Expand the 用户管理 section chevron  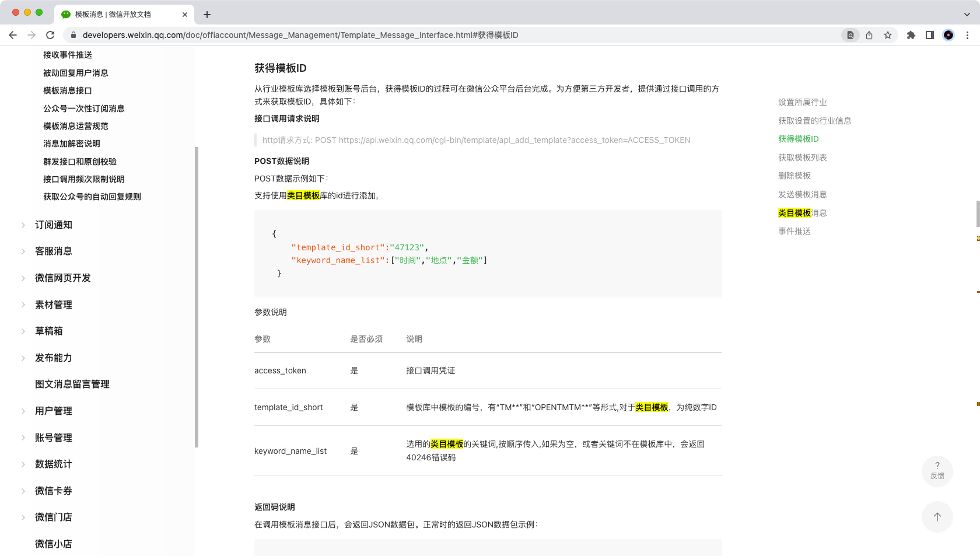[x=23, y=411]
